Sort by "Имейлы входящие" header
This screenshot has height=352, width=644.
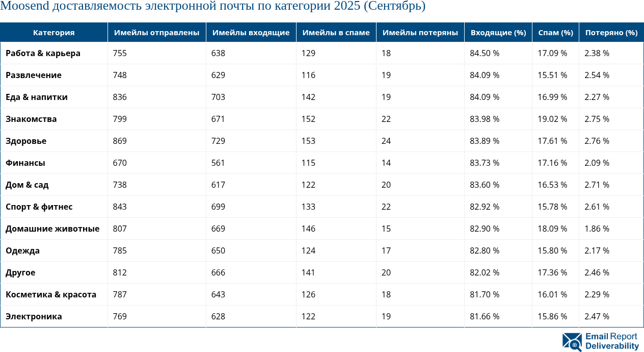[x=251, y=32]
